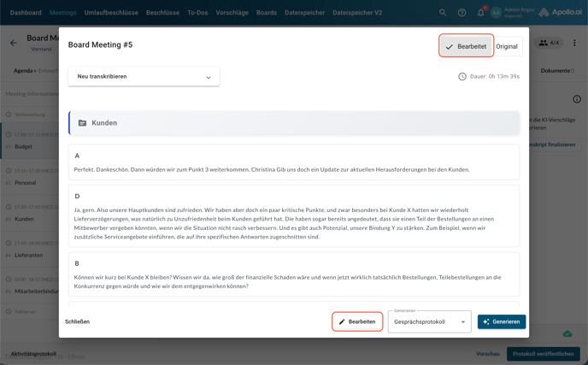
Task: Open the Beschlüsse menu item
Action: 162,13
